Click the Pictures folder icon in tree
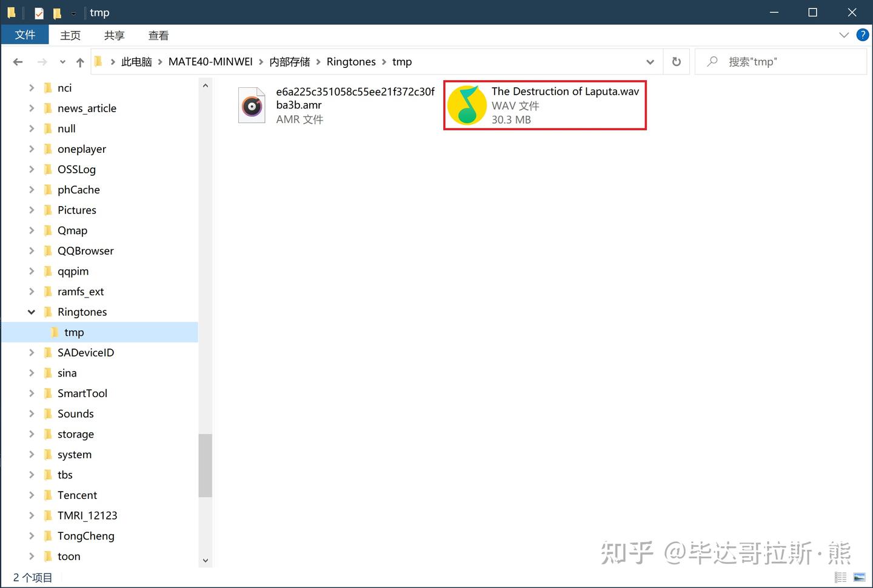This screenshot has width=873, height=588. [48, 210]
